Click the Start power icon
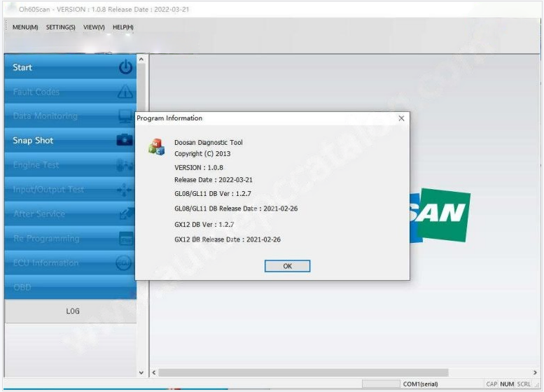Image resolution: width=544 pixels, height=392 pixels. tap(125, 68)
